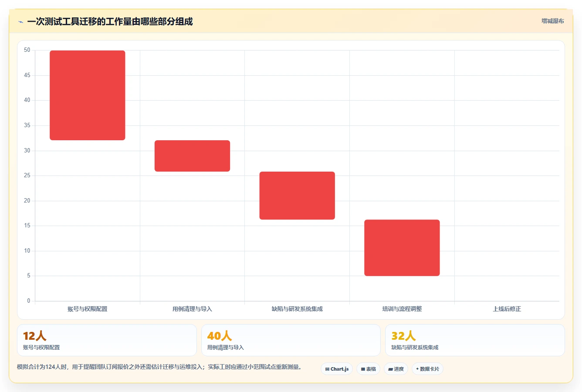Click the 12人 stat card

pyautogui.click(x=107, y=340)
